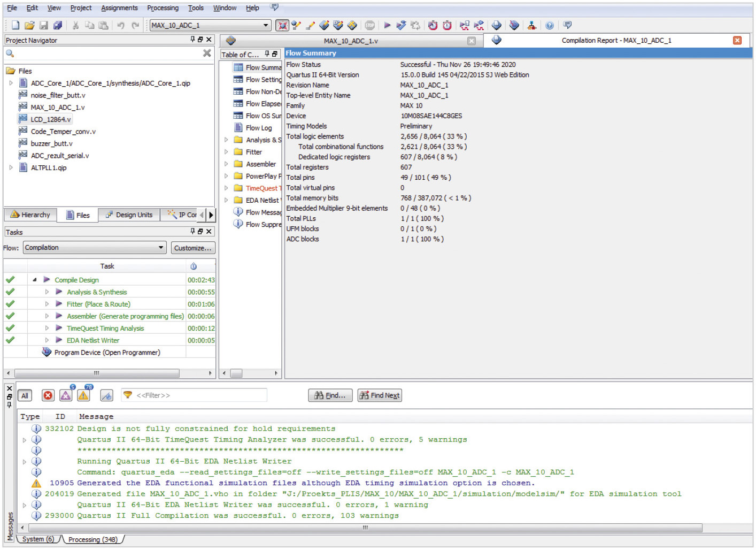Open the Flow Compilation dropdown
The height and width of the screenshot is (550, 756).
pos(161,248)
